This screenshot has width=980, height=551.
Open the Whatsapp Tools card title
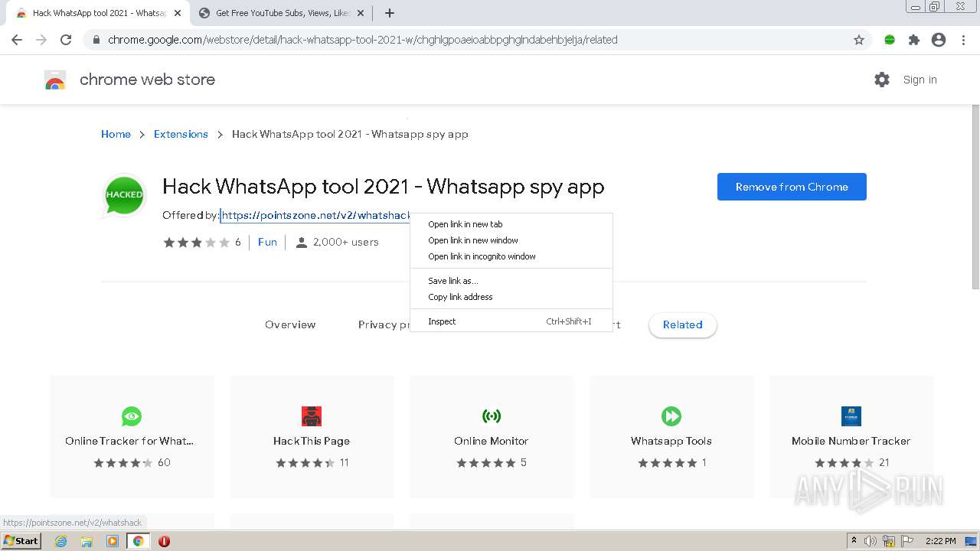point(671,441)
